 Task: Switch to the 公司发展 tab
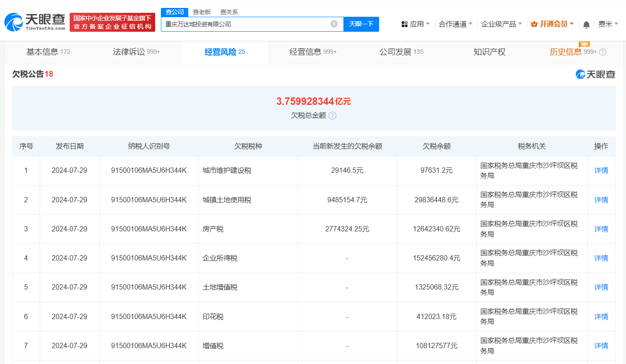[397, 52]
